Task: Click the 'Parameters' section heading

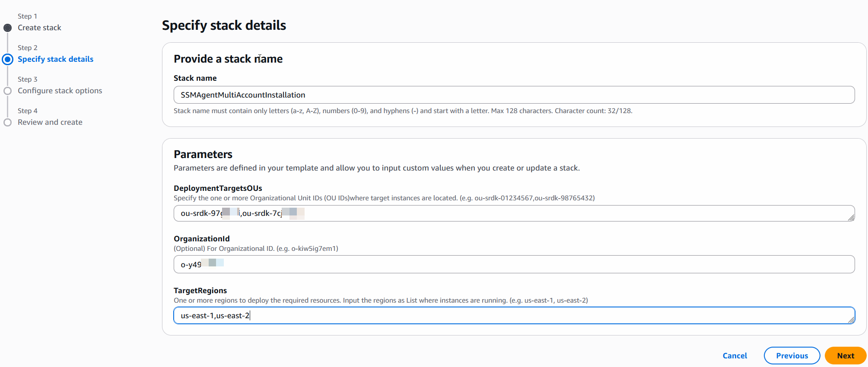Action: pyautogui.click(x=203, y=154)
